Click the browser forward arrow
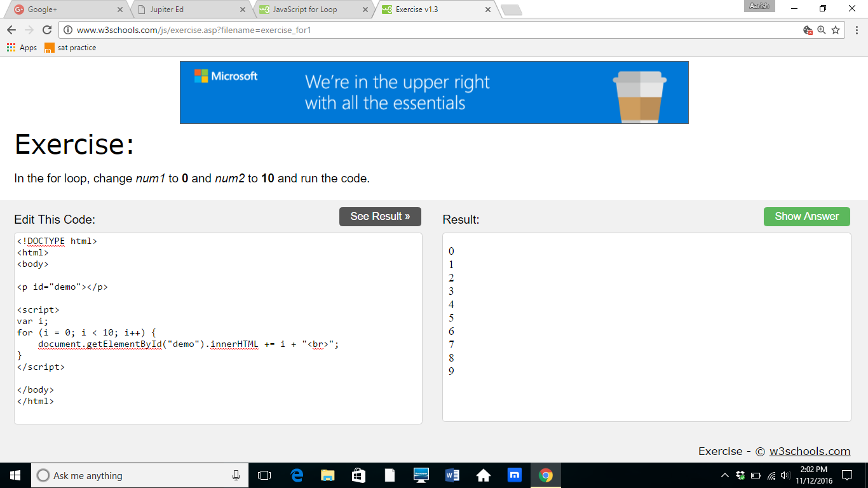The width and height of the screenshot is (868, 488). pyautogui.click(x=29, y=30)
